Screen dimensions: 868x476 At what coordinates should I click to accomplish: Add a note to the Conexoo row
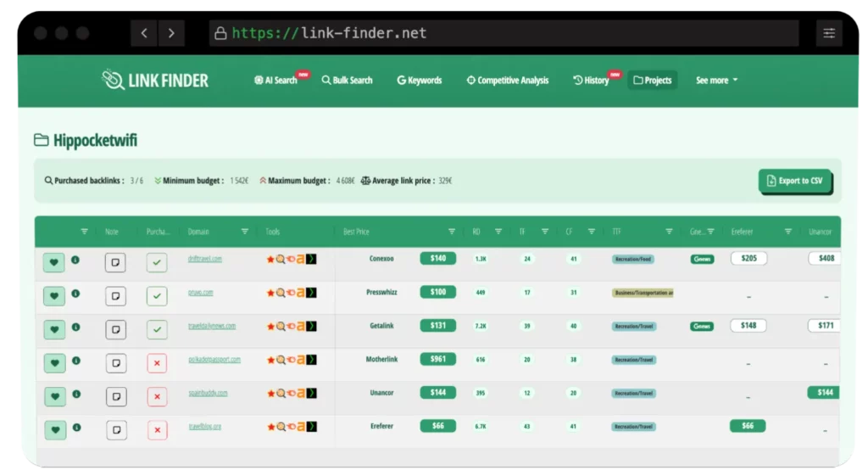pyautogui.click(x=115, y=262)
